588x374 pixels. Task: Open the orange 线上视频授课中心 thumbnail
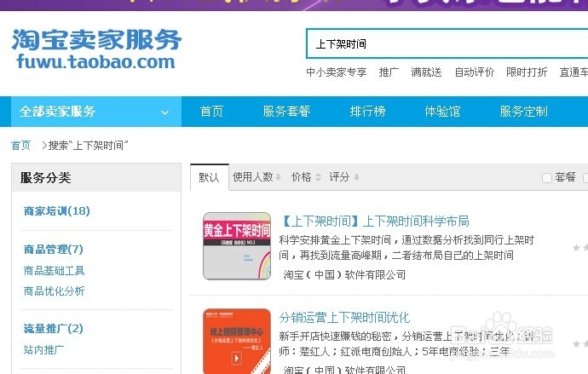[x=237, y=341]
